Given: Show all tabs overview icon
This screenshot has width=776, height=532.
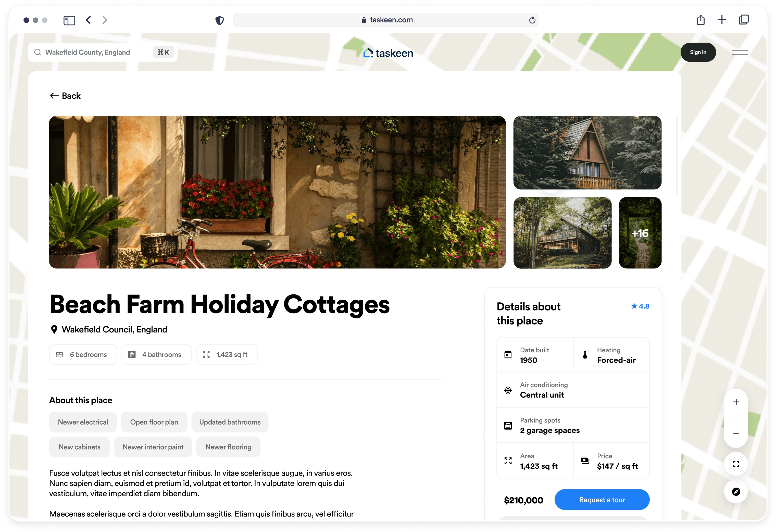Looking at the screenshot, I should (744, 20).
